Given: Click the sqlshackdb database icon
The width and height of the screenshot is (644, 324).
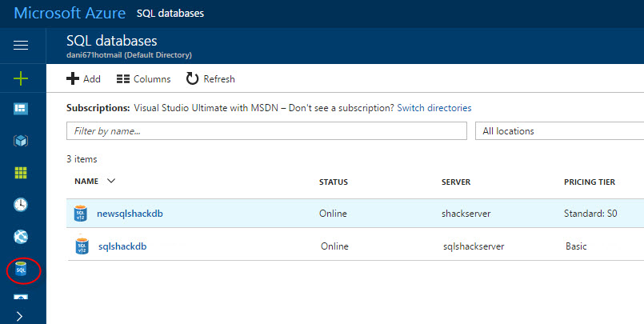Looking at the screenshot, I should 81,246.
